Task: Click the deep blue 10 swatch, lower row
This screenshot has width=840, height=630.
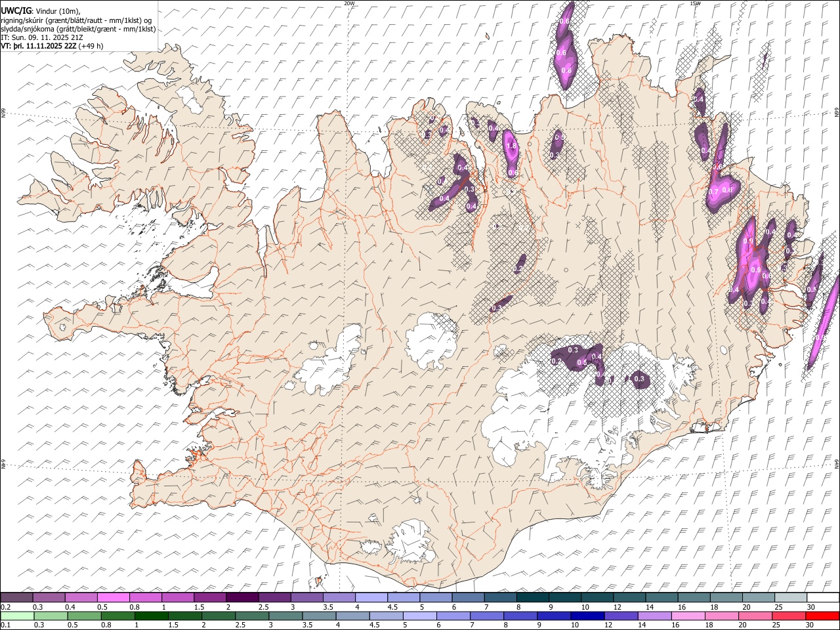Action: pyautogui.click(x=587, y=616)
